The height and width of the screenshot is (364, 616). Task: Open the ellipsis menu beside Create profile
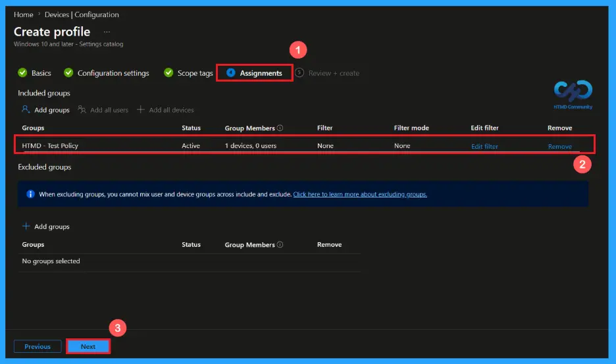click(x=107, y=32)
